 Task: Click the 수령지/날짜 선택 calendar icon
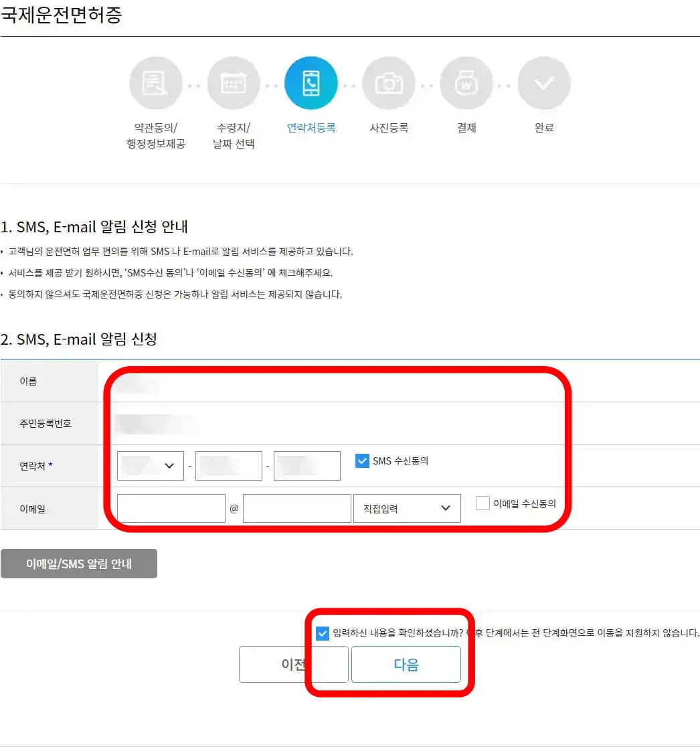pyautogui.click(x=233, y=82)
